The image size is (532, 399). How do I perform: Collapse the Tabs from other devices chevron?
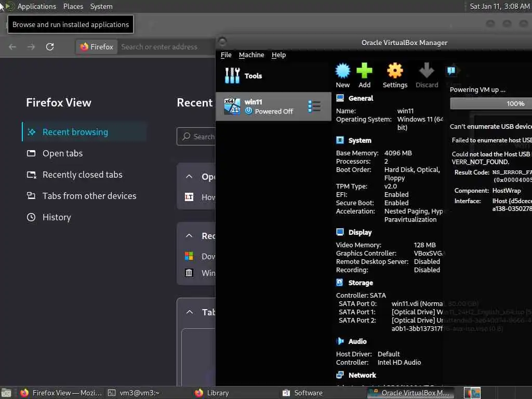pos(190,312)
